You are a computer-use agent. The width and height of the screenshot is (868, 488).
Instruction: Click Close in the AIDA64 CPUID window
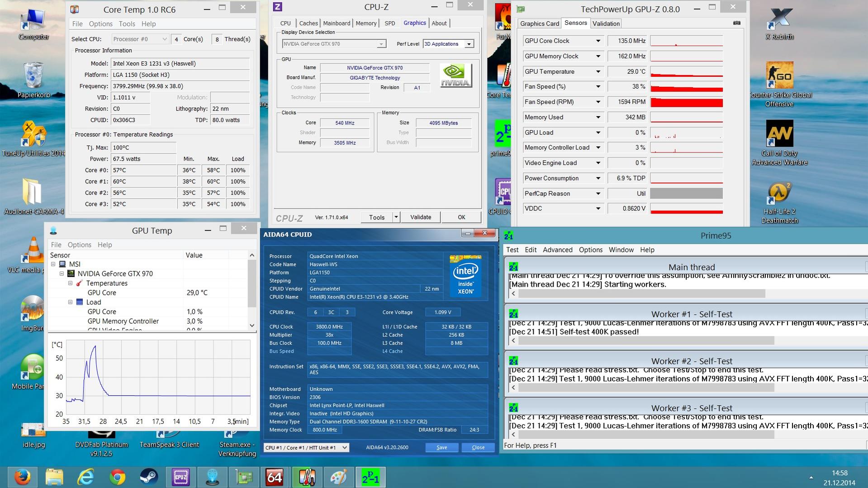[x=478, y=447]
